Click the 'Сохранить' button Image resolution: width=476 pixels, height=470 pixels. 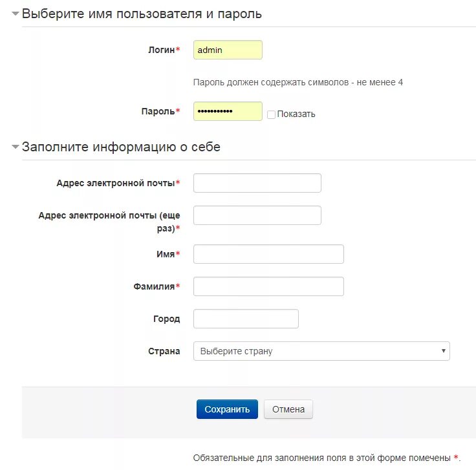227,409
